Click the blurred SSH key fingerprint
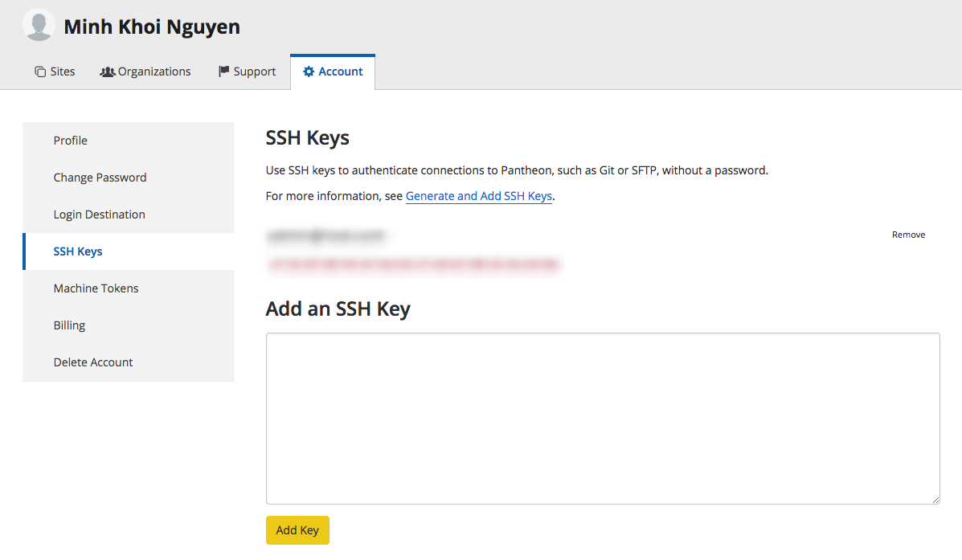962x560 pixels. (414, 264)
